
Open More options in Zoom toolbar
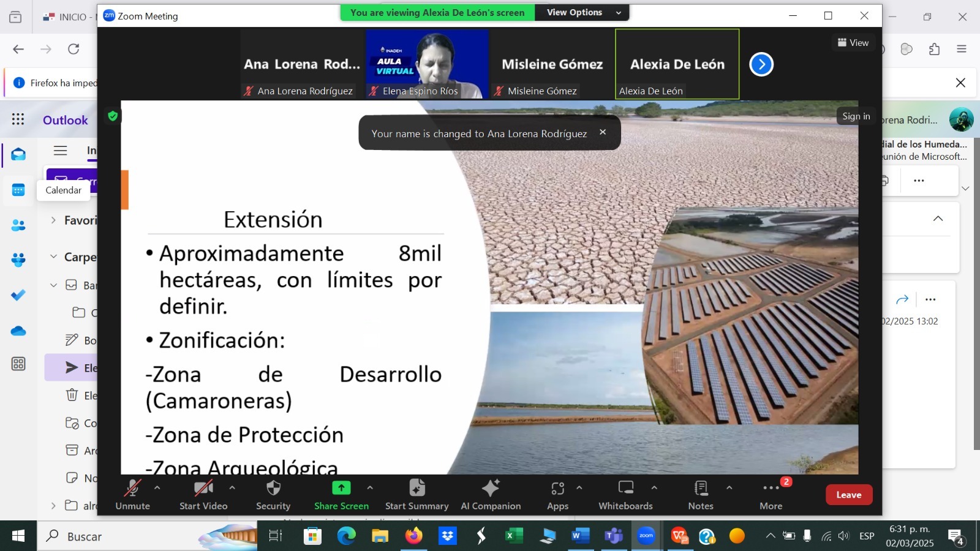point(771,495)
